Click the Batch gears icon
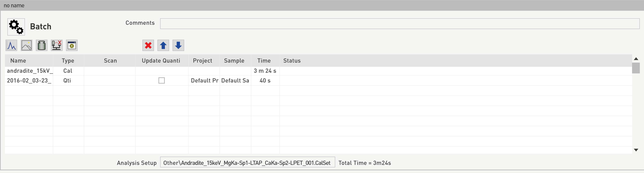 click(16, 27)
